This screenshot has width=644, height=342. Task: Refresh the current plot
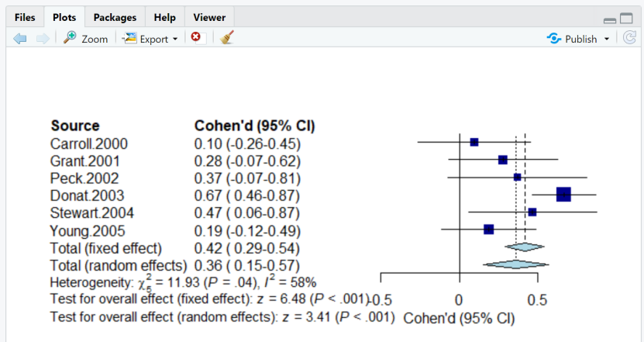(630, 38)
